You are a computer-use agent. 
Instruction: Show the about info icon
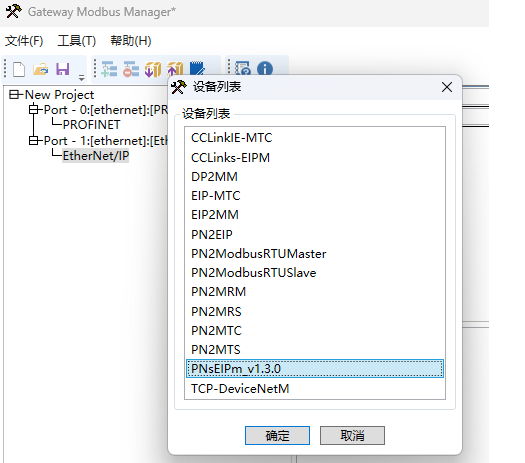(265, 68)
